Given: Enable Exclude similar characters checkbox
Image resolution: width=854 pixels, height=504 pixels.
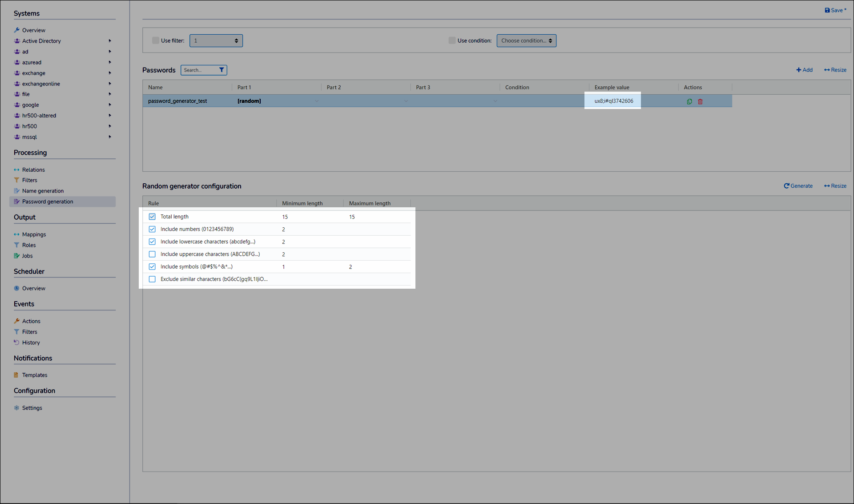Looking at the screenshot, I should pyautogui.click(x=152, y=279).
